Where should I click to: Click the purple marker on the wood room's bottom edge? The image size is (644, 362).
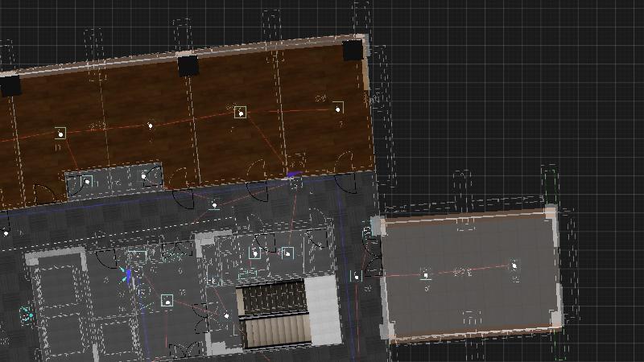tap(294, 172)
